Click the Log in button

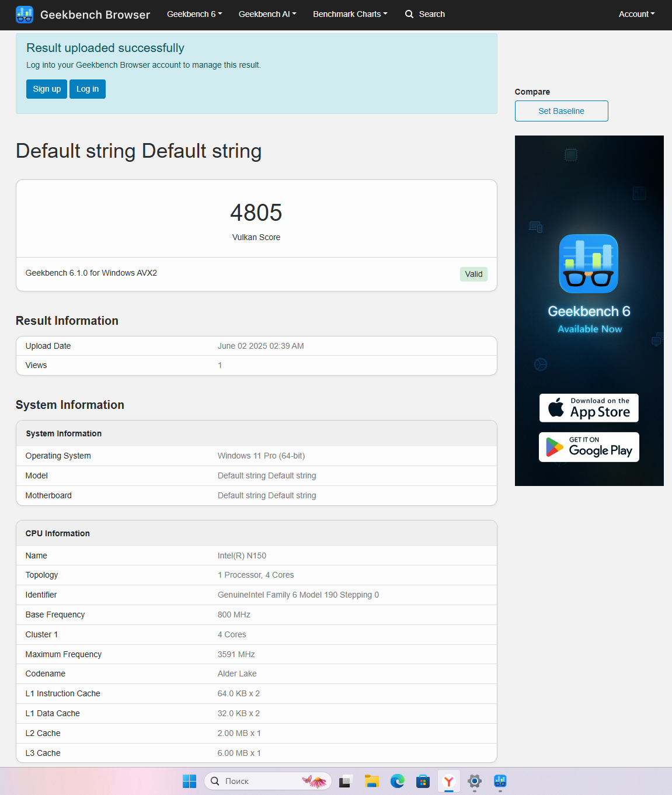pyautogui.click(x=88, y=89)
